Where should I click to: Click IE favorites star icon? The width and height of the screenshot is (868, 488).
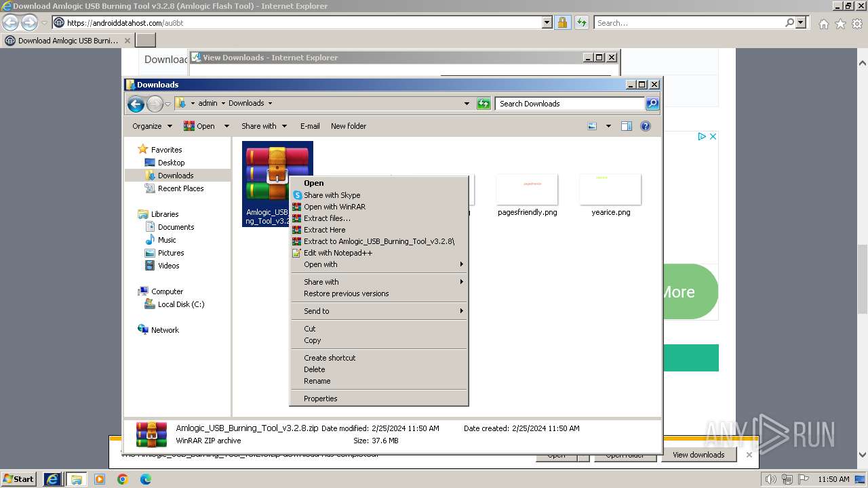coord(840,24)
